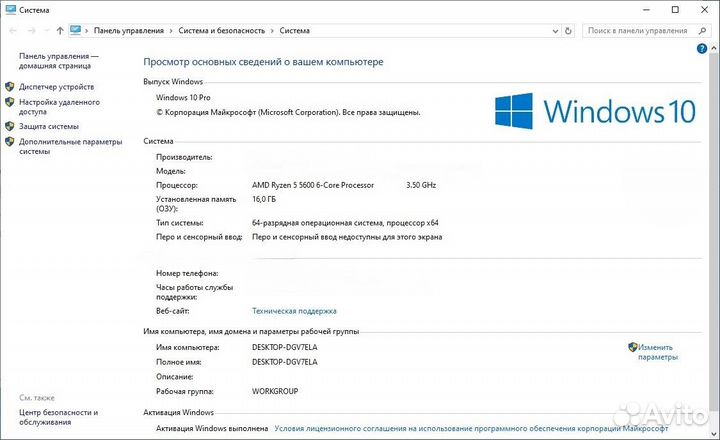Expand the chevron after 'Панель управления' breadcrumb
This screenshot has width=720, height=440.
pos(172,31)
